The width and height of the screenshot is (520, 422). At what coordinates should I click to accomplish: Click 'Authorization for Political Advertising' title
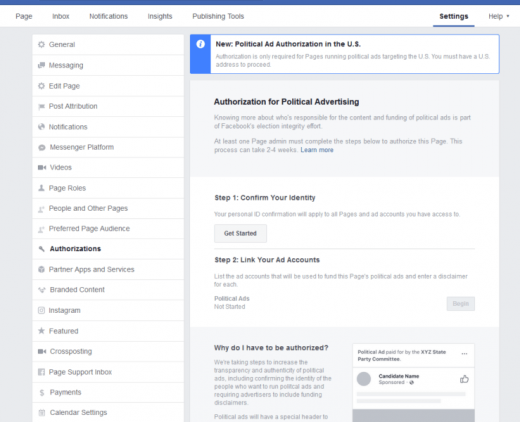pyautogui.click(x=286, y=102)
